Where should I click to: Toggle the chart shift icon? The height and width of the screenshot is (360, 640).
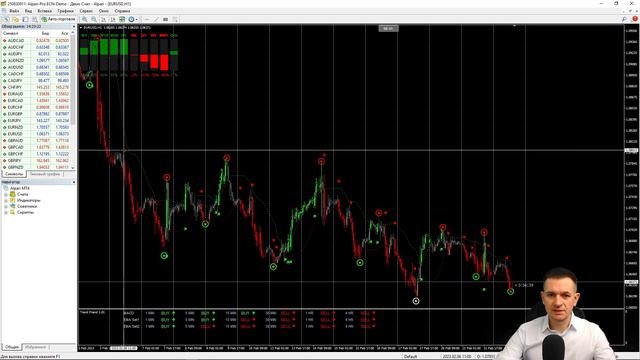(x=113, y=19)
